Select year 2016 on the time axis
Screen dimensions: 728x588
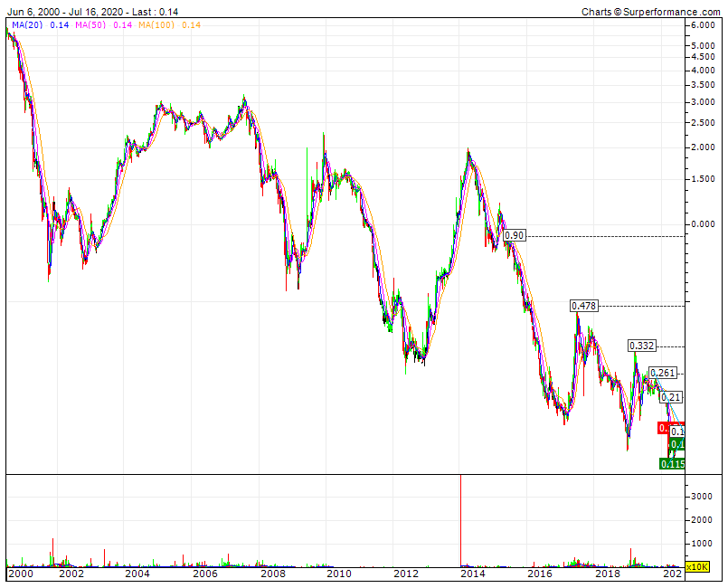coord(540,574)
